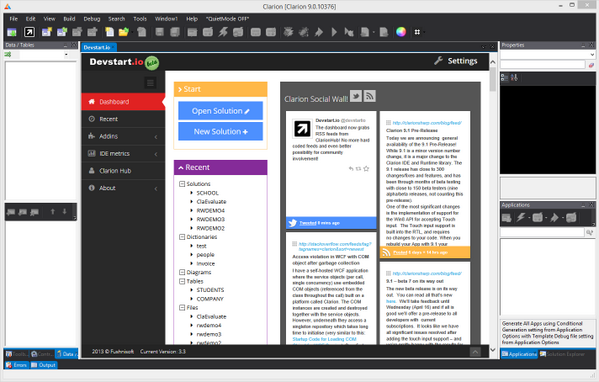Click the Devstart.io avatar thumbnail in tweet
Image resolution: width=599 pixels, height=382 pixels.
coord(302,129)
